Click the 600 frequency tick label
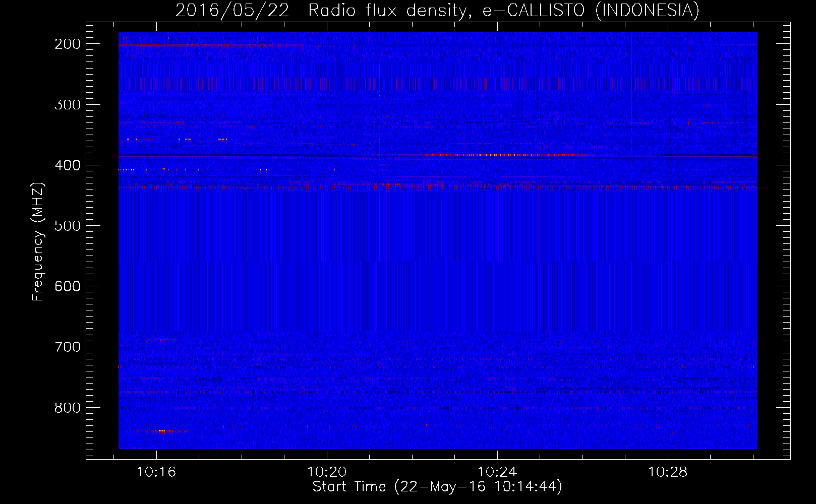 68,286
